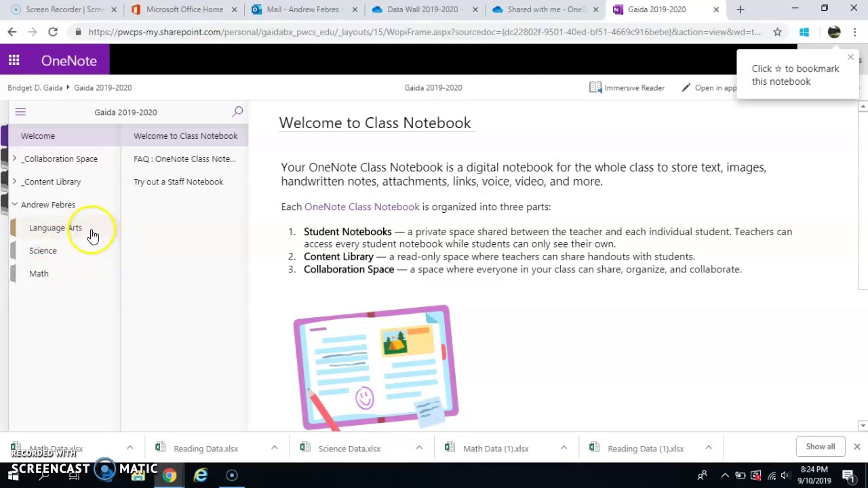
Task: Click Open in app pencil button
Action: pyautogui.click(x=709, y=87)
